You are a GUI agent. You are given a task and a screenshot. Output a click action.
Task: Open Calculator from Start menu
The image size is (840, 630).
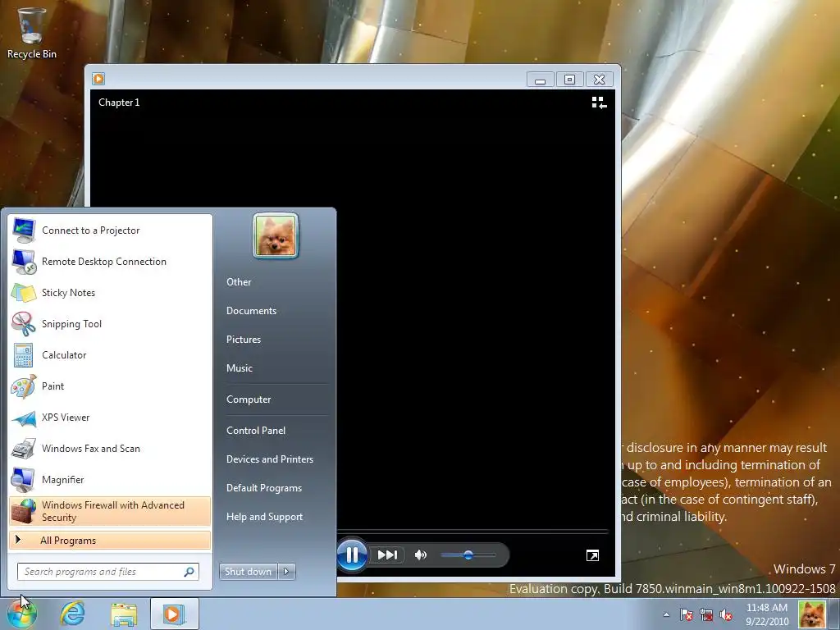110,354
